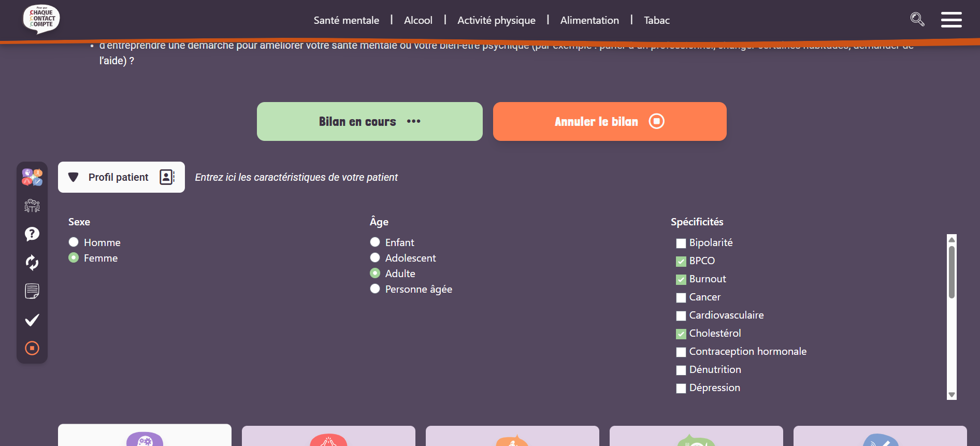Screen dimensions: 980x446
Task: Click the checkmark sidebar icon
Action: [32, 320]
